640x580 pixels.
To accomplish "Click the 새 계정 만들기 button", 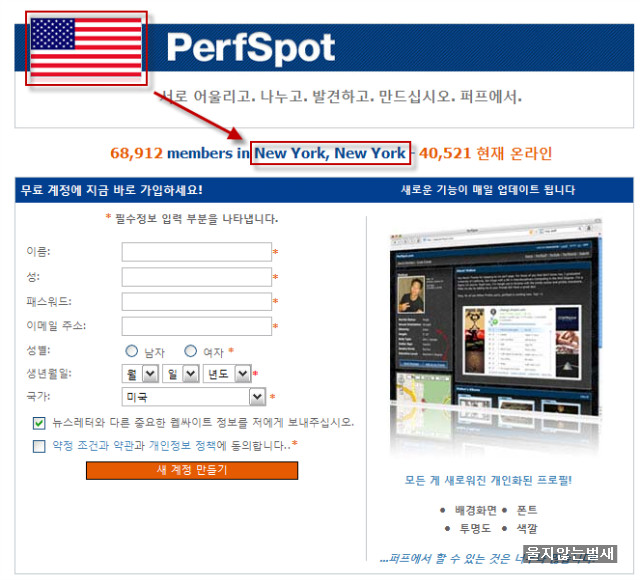I will (192, 471).
